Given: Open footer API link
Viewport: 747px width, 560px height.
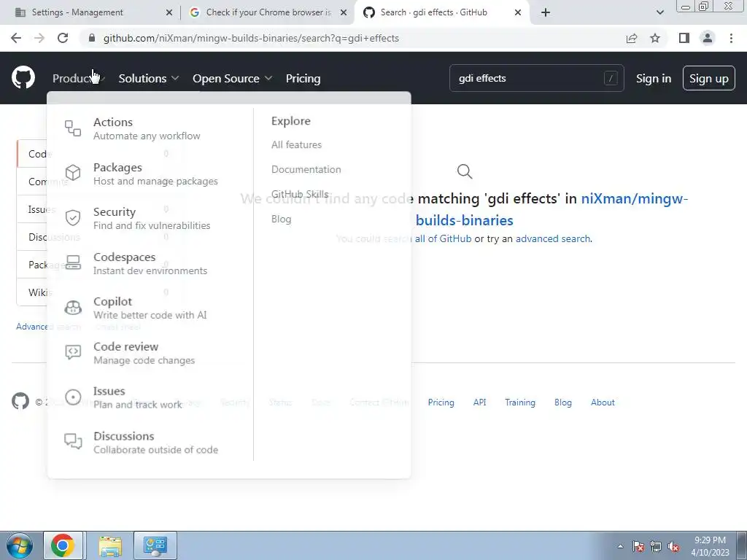Looking at the screenshot, I should pyautogui.click(x=479, y=402).
